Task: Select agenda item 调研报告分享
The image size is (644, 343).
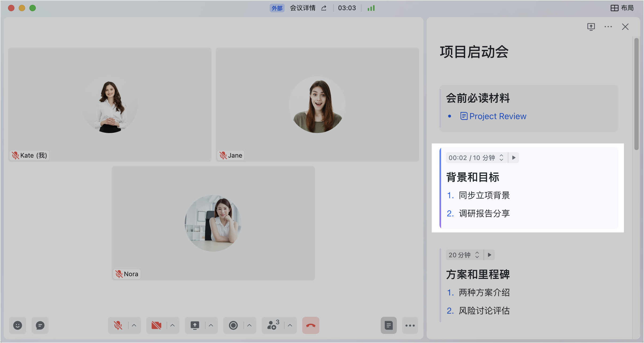Action: pos(484,213)
